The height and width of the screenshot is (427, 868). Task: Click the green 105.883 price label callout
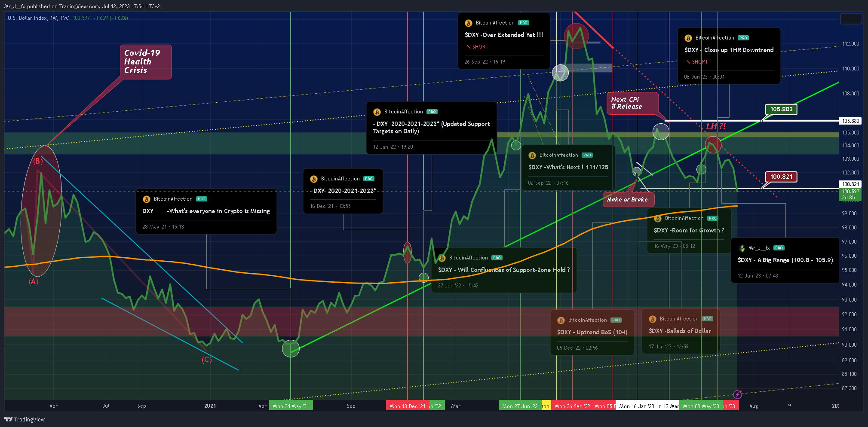click(781, 109)
